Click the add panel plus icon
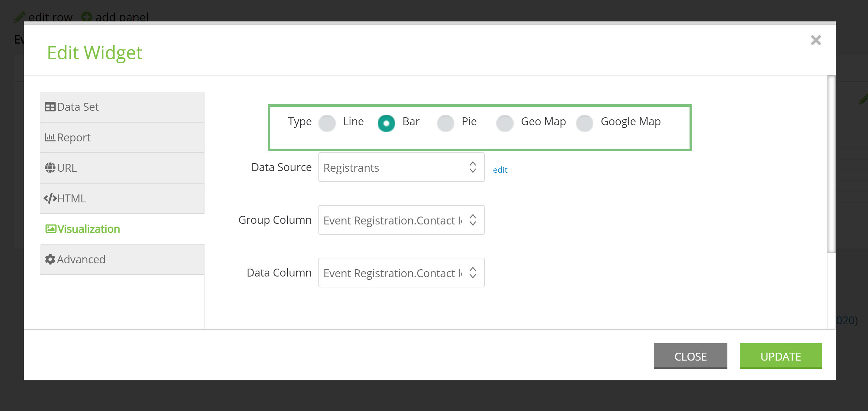The image size is (868, 411). pyautogui.click(x=87, y=16)
